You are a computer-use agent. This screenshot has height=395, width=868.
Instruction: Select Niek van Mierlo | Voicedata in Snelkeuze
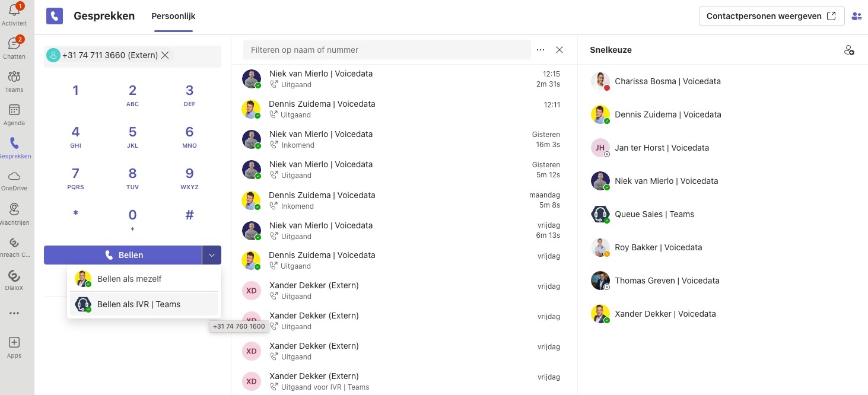click(x=666, y=181)
